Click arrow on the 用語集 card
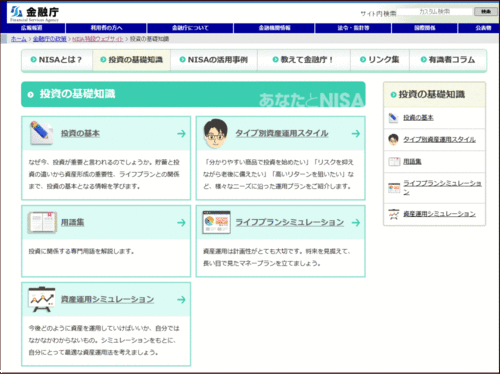This screenshot has height=374, width=500. [181, 222]
